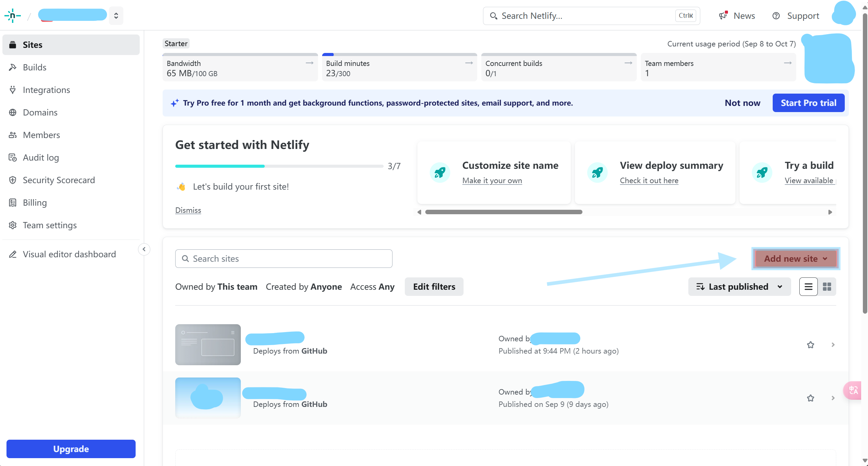The height and width of the screenshot is (466, 868).
Task: Click the Support help icon
Action: click(776, 16)
